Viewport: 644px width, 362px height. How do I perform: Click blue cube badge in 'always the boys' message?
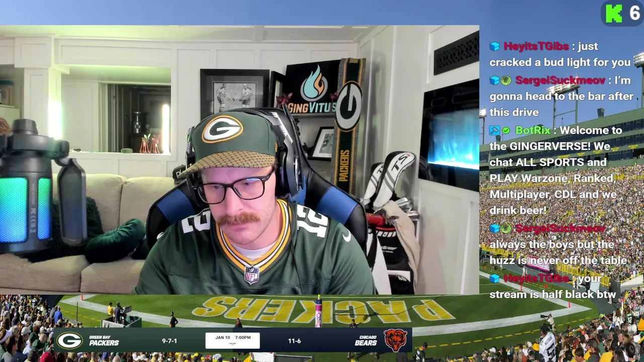tap(495, 229)
